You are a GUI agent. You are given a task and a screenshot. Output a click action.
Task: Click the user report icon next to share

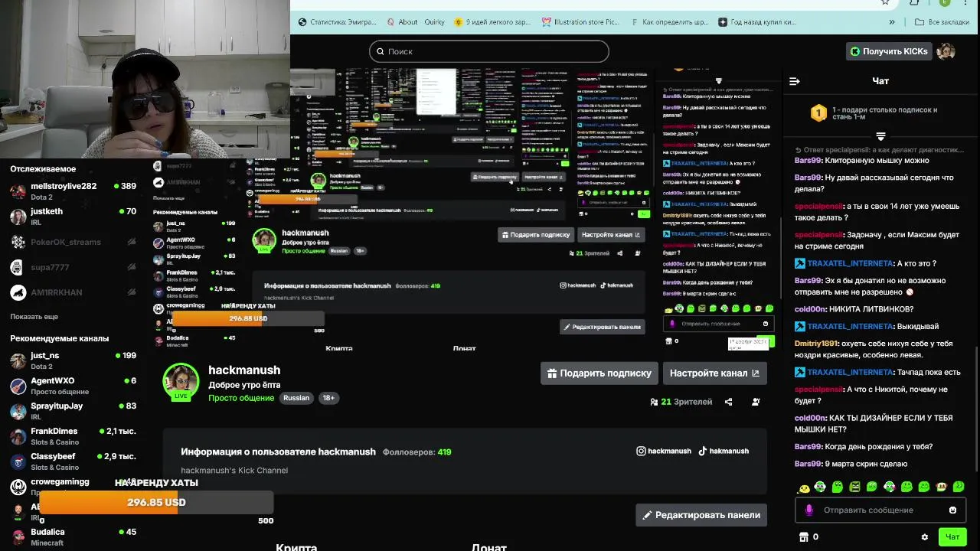coord(756,402)
